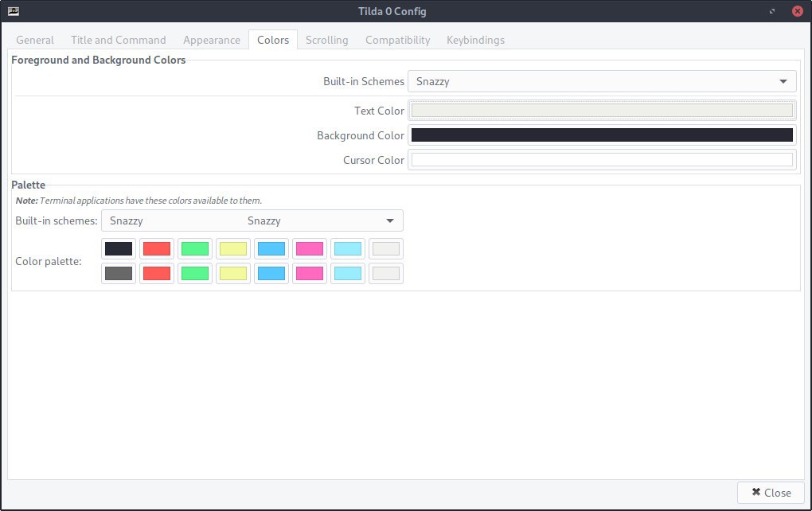812x511 pixels.
Task: Edit the top row blue palette color
Action: [271, 248]
